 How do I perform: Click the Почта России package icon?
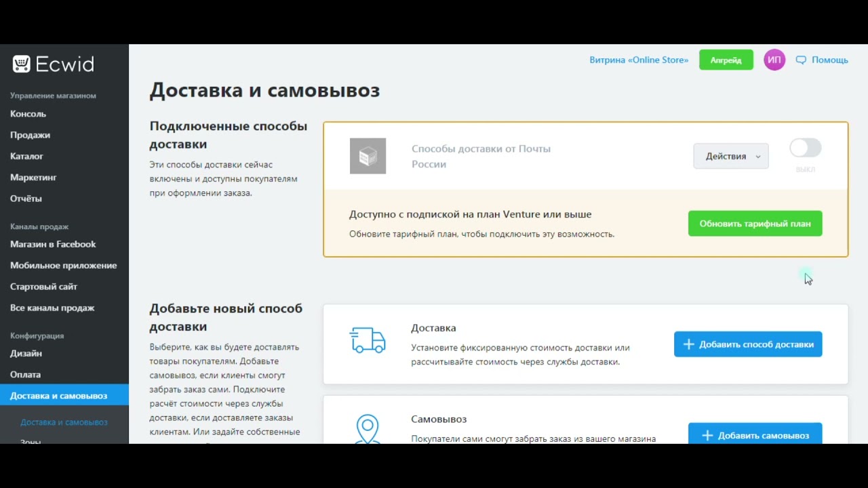368,156
